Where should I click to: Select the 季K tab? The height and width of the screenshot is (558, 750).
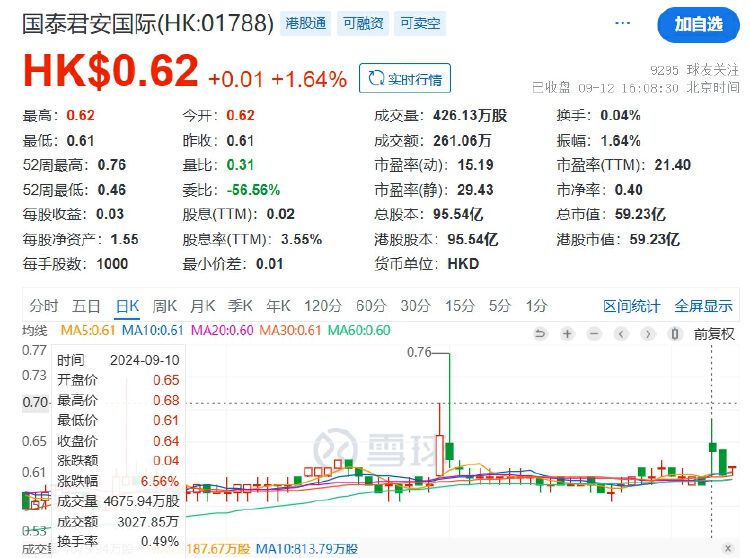(x=240, y=306)
